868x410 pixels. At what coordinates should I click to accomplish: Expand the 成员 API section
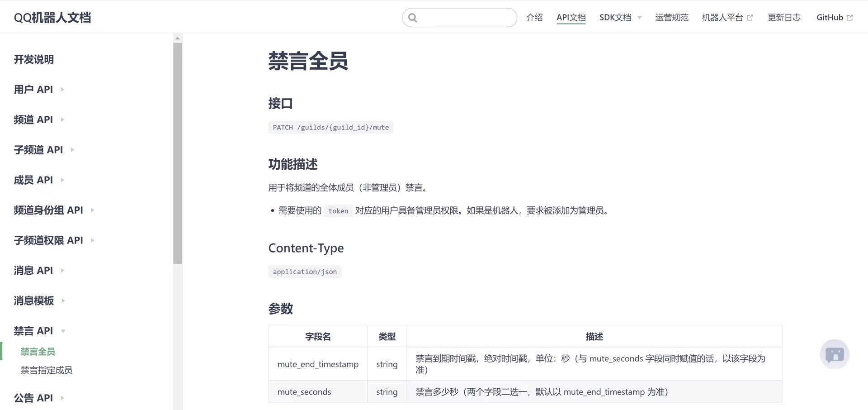click(x=62, y=180)
